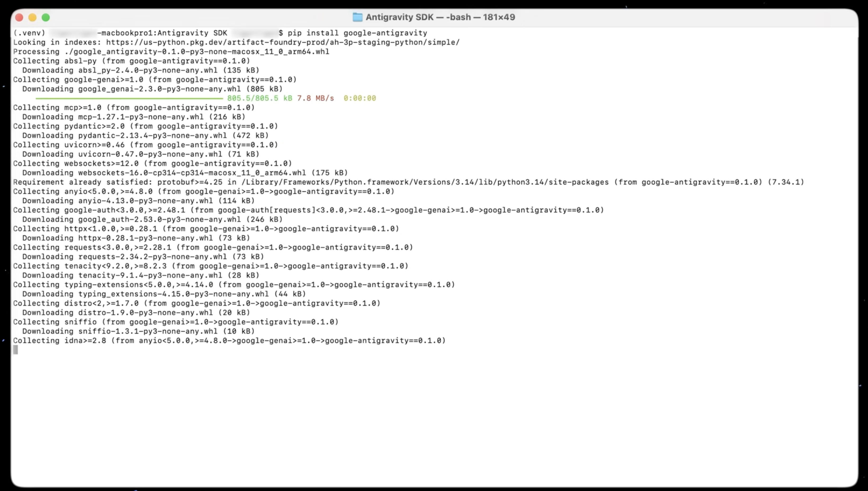Select the "Collecting requests<3.0.0,>=2.28.1" line
The height and width of the screenshot is (491, 868).
pos(213,248)
